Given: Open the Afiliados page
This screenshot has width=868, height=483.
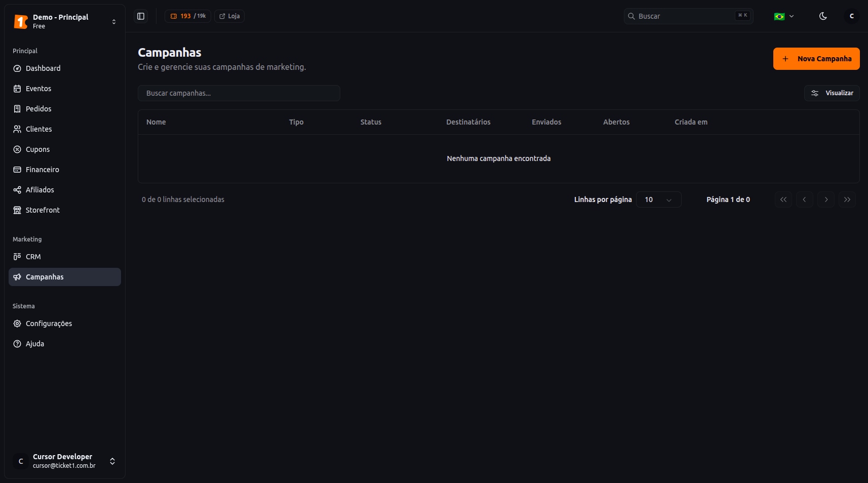Looking at the screenshot, I should 65,190.
